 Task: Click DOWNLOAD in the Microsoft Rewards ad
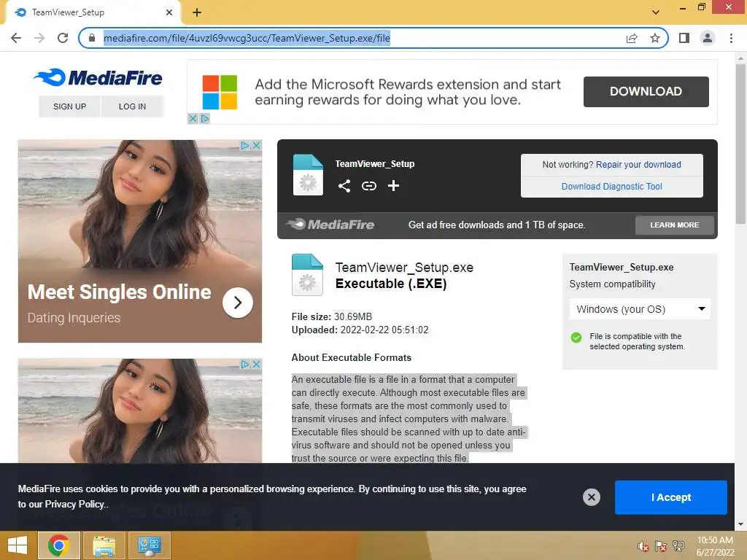(646, 91)
